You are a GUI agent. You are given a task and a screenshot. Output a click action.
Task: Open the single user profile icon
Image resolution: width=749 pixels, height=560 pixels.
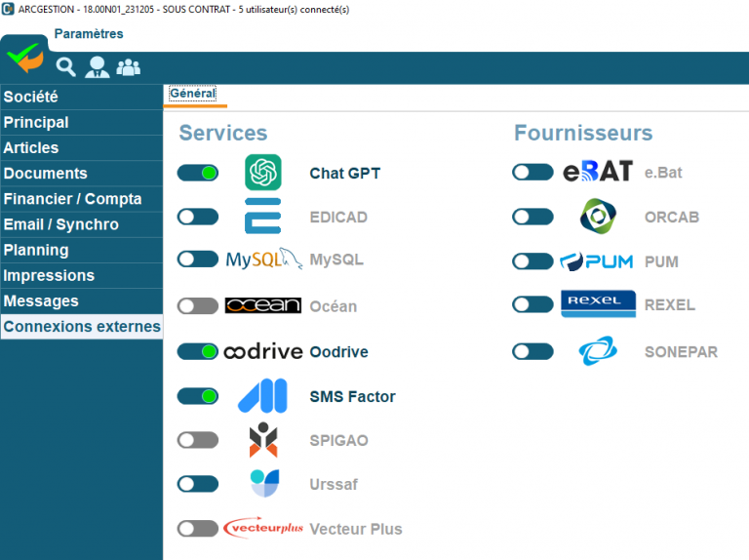[x=97, y=66]
